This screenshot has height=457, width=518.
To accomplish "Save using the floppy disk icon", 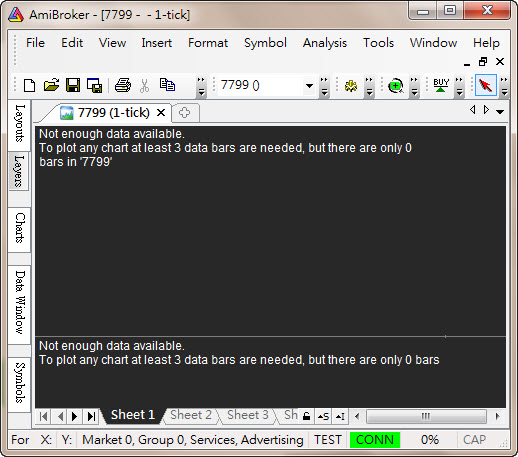I will [x=73, y=85].
